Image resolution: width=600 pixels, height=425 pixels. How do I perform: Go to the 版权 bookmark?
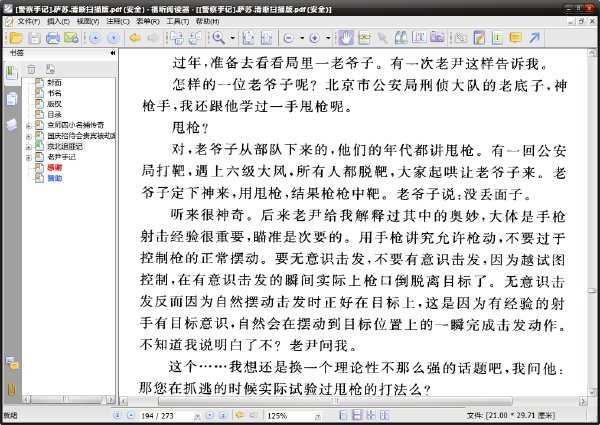54,104
